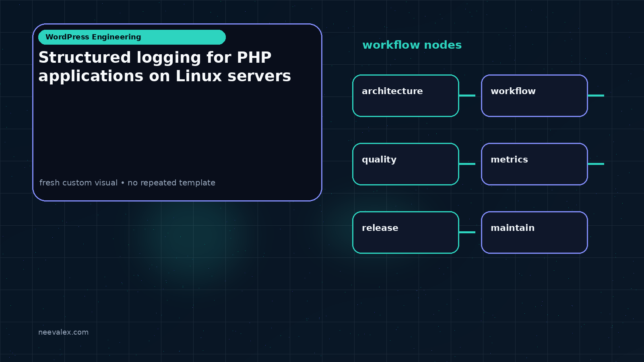Image resolution: width=644 pixels, height=362 pixels.
Task: Open the neevalex.com link text
Action: (63, 332)
